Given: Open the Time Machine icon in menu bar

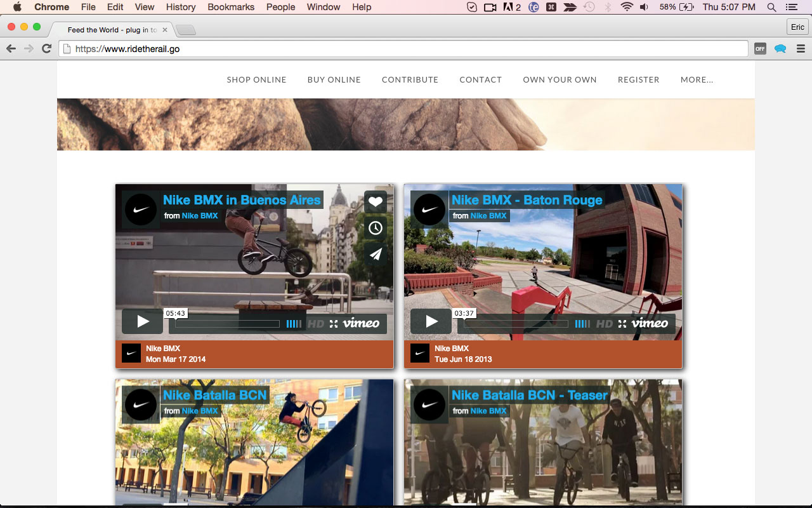Looking at the screenshot, I should click(589, 7).
